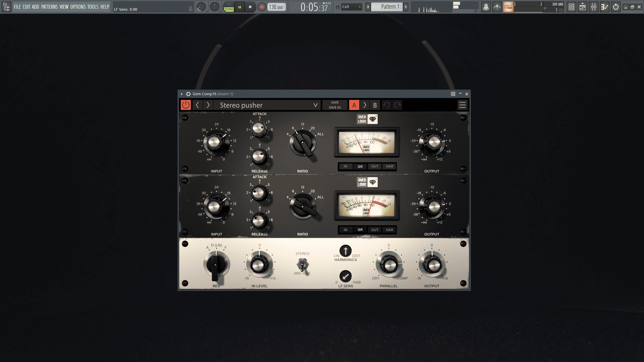644x362 pixels.
Task: Toggle the plugin power bypass button
Action: coord(185,105)
